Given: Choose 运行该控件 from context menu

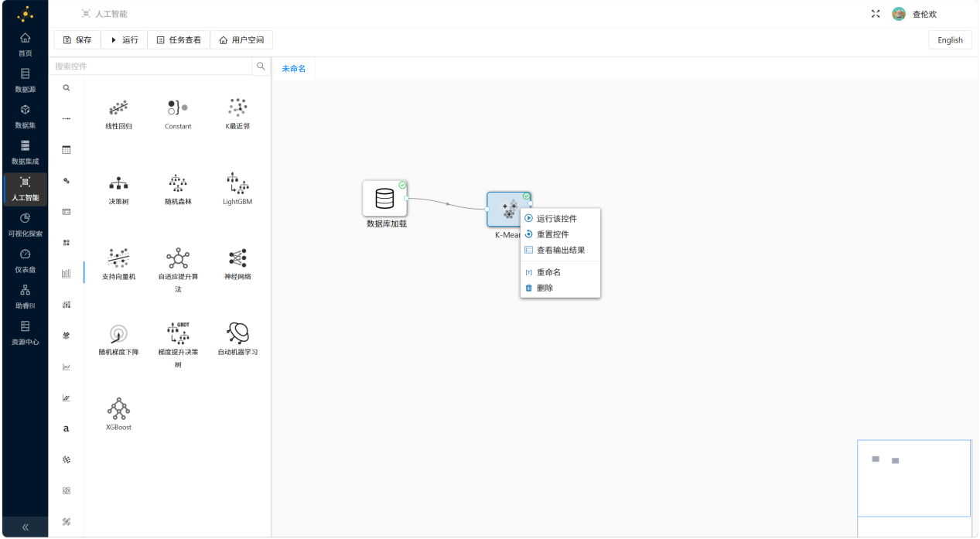Looking at the screenshot, I should [560, 218].
